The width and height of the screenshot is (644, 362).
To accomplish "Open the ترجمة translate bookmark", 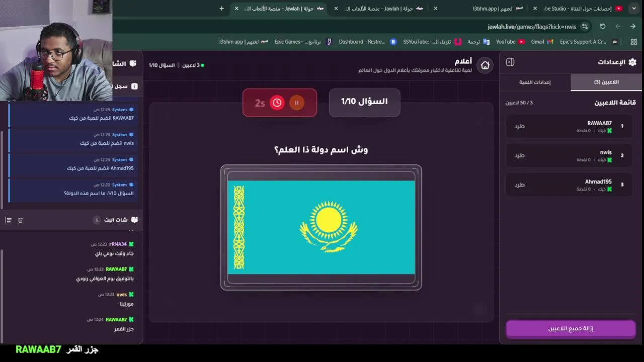I will (x=478, y=42).
